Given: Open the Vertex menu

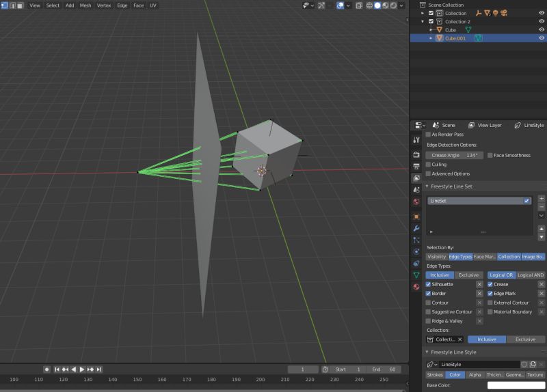Looking at the screenshot, I should coord(104,5).
